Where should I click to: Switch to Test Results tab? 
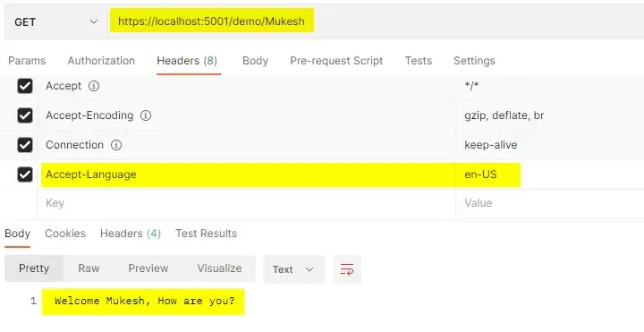click(x=207, y=234)
